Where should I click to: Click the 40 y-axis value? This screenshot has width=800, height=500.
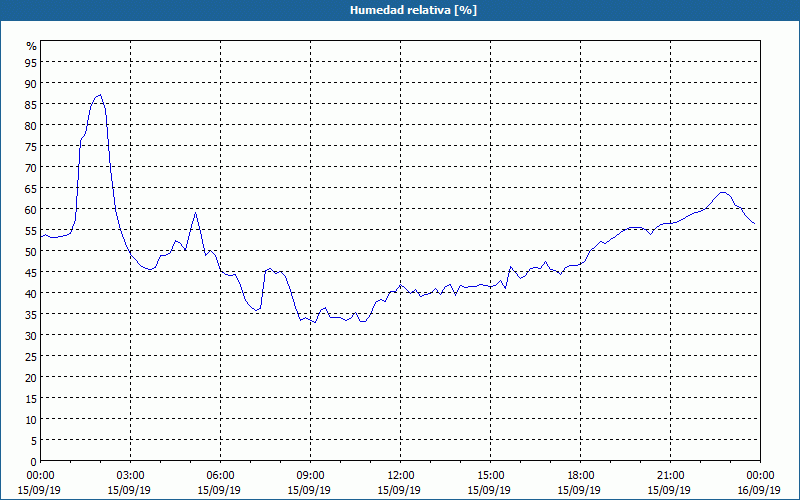(31, 293)
